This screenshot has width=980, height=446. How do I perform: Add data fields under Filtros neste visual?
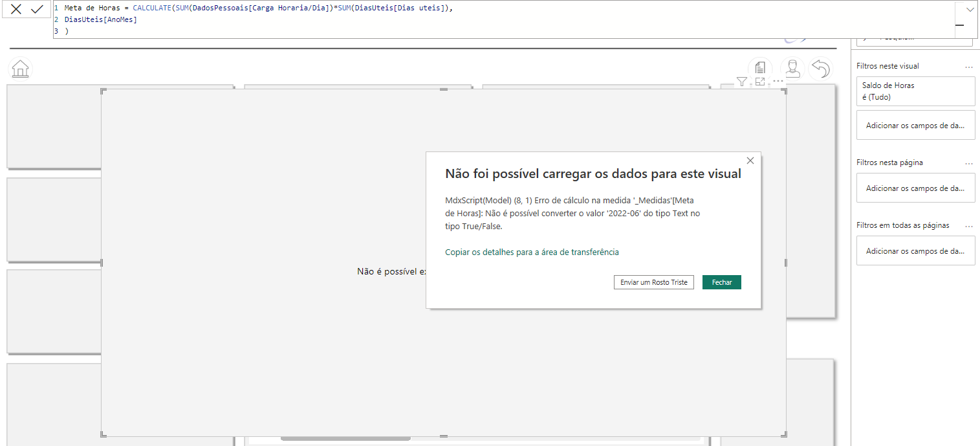pos(915,125)
